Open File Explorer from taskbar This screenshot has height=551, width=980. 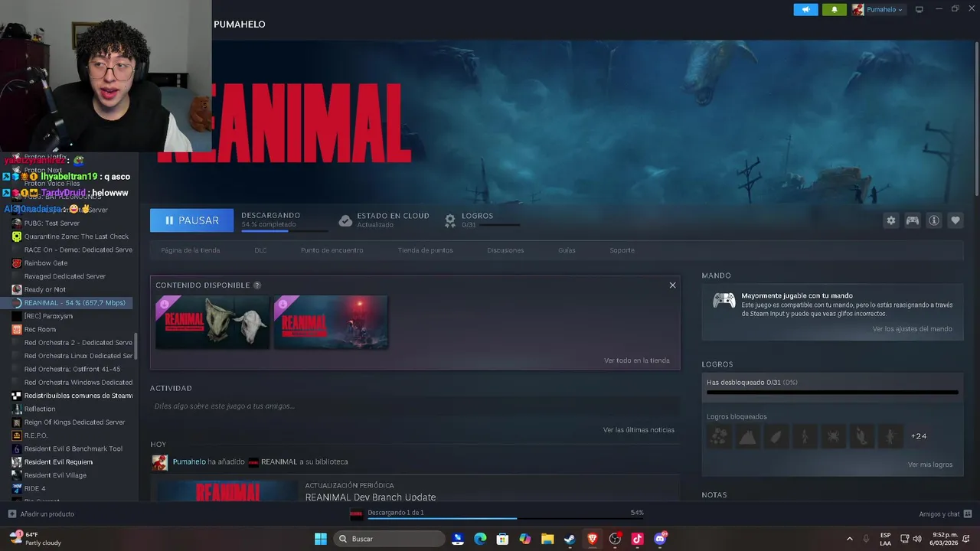(x=547, y=539)
